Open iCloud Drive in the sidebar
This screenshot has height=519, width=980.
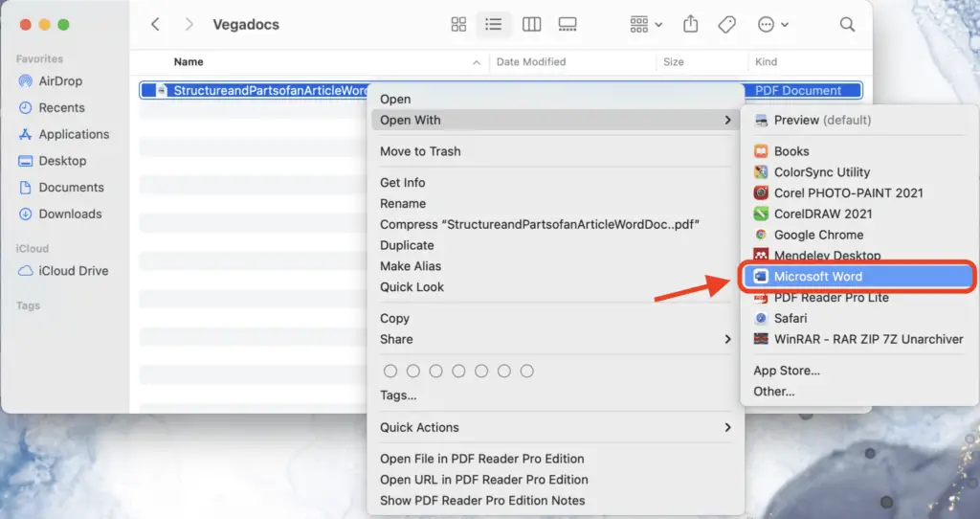[73, 271]
